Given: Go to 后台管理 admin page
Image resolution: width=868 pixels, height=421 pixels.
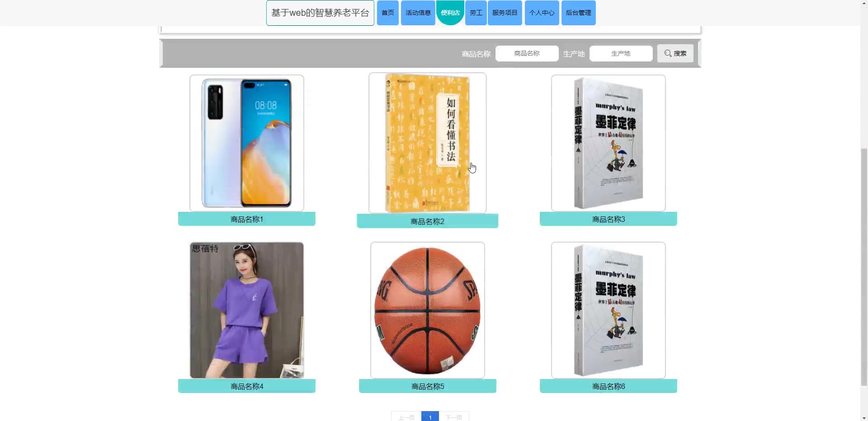Looking at the screenshot, I should pos(578,13).
